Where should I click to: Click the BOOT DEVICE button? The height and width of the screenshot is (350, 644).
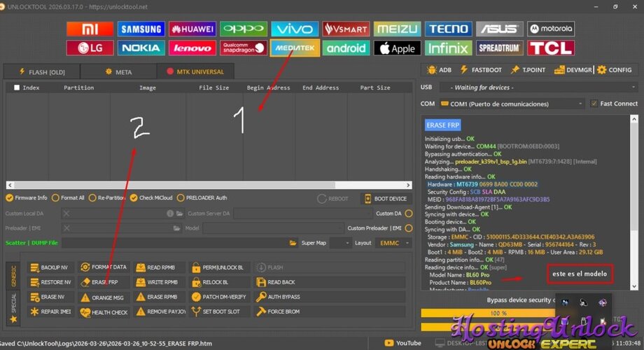385,198
